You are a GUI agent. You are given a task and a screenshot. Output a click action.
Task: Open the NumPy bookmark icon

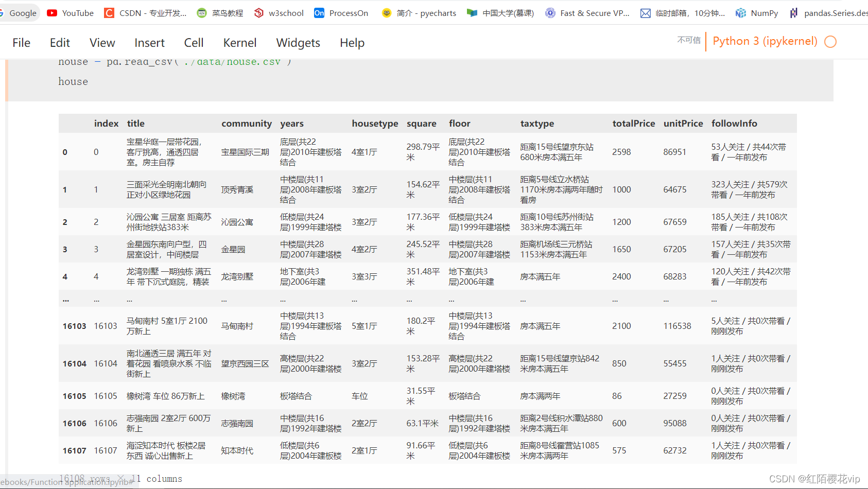(741, 13)
